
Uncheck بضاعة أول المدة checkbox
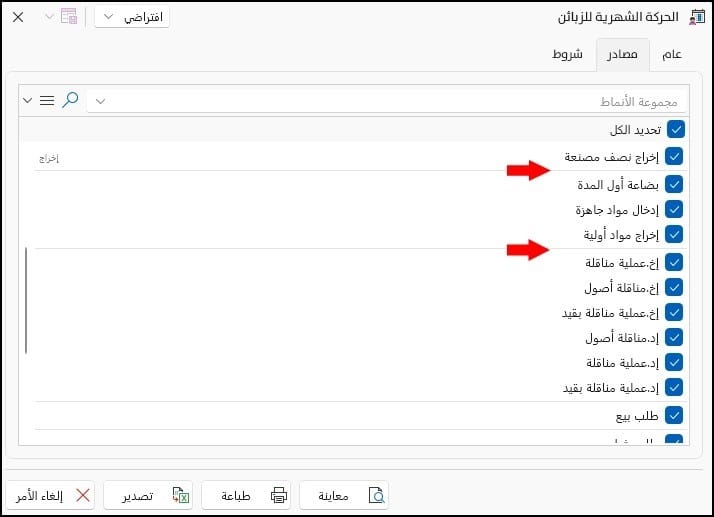pyautogui.click(x=674, y=184)
